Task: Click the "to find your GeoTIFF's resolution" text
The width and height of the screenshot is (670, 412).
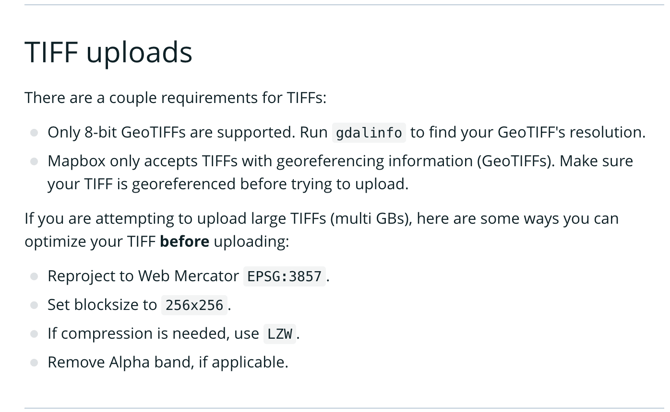Action: pyautogui.click(x=528, y=132)
